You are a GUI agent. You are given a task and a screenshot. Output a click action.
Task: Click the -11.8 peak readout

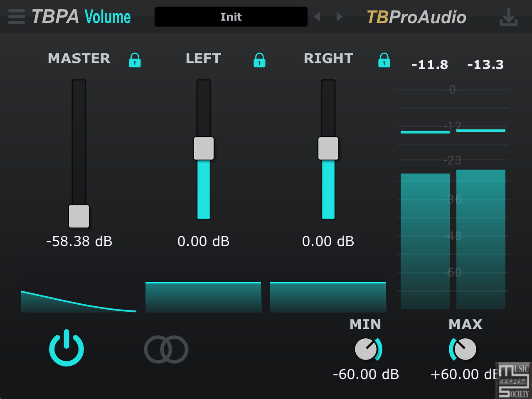click(430, 64)
